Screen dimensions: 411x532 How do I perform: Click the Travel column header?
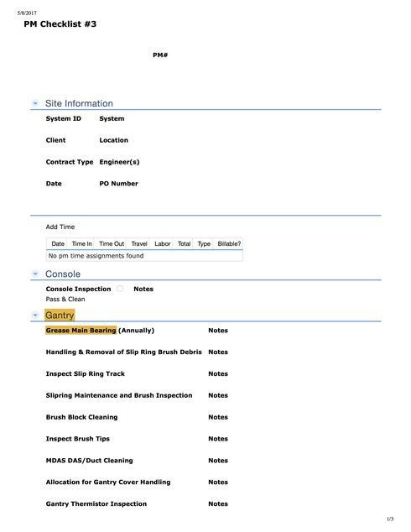(139, 243)
